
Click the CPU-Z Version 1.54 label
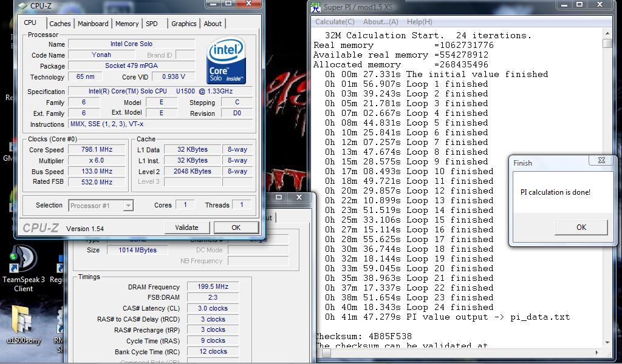[x=85, y=229]
